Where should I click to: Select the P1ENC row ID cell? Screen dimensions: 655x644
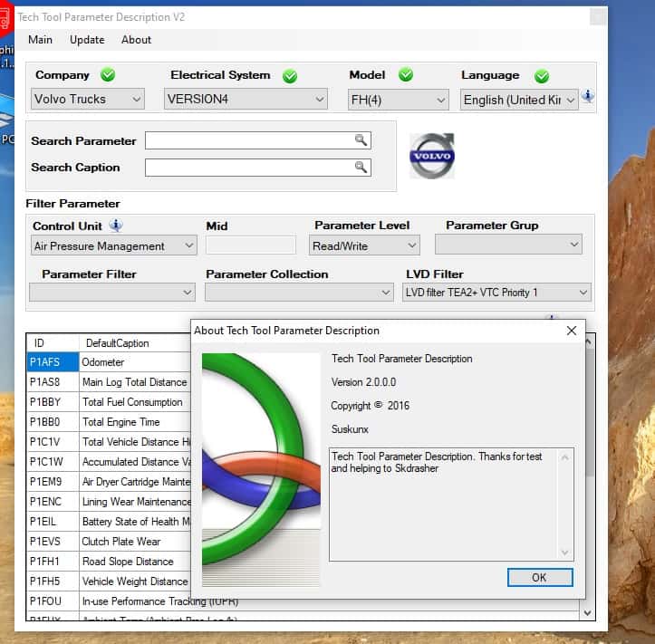(53, 501)
